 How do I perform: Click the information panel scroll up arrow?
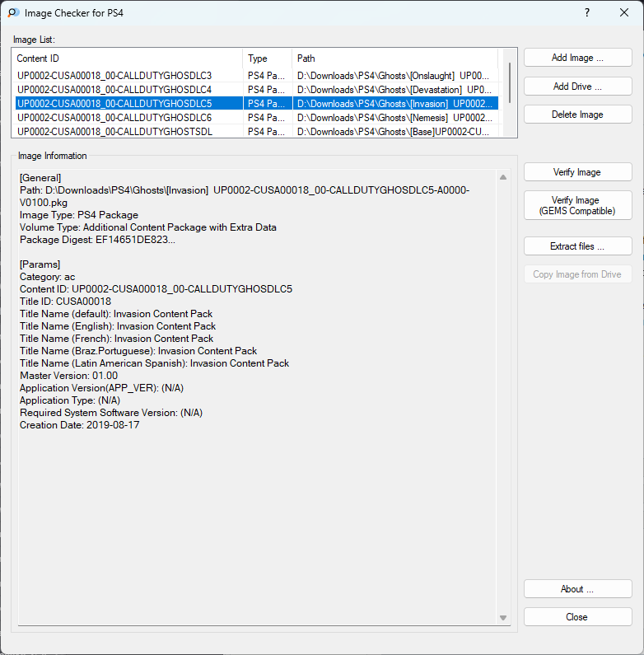503,177
